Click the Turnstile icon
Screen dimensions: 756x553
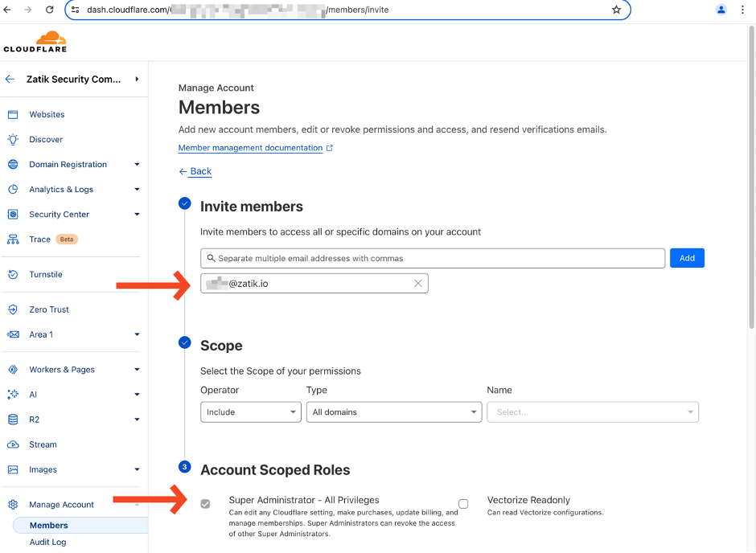13,275
